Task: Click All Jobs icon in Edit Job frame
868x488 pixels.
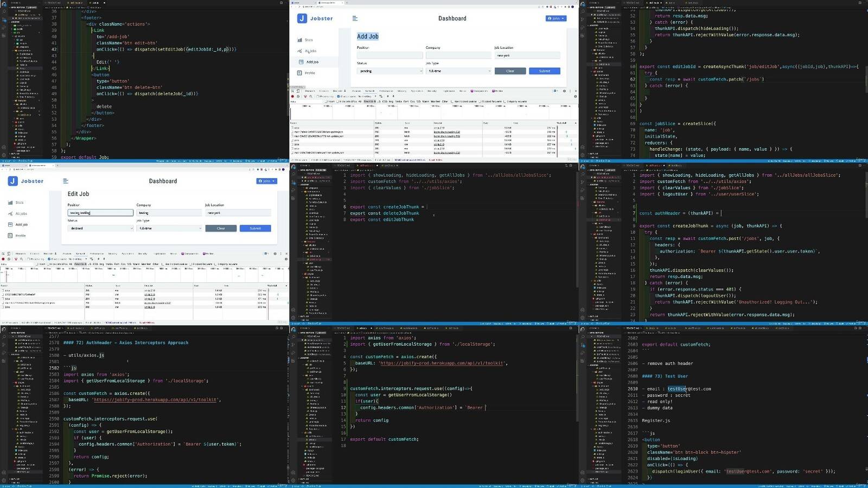Action: (x=10, y=213)
